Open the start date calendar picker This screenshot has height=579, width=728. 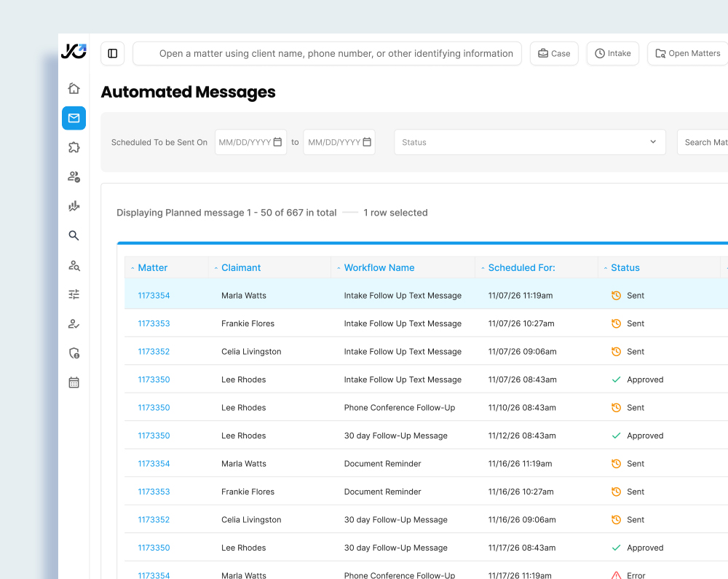(277, 142)
